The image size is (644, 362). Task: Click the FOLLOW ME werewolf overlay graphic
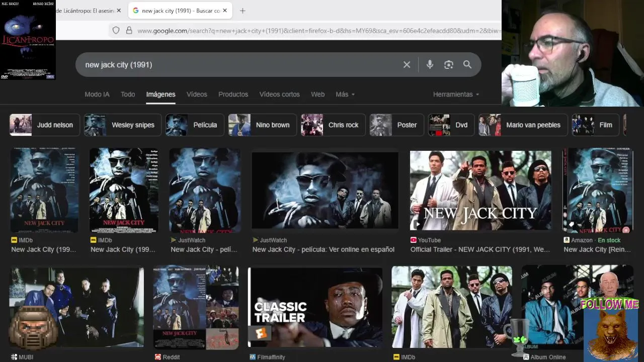(610, 317)
